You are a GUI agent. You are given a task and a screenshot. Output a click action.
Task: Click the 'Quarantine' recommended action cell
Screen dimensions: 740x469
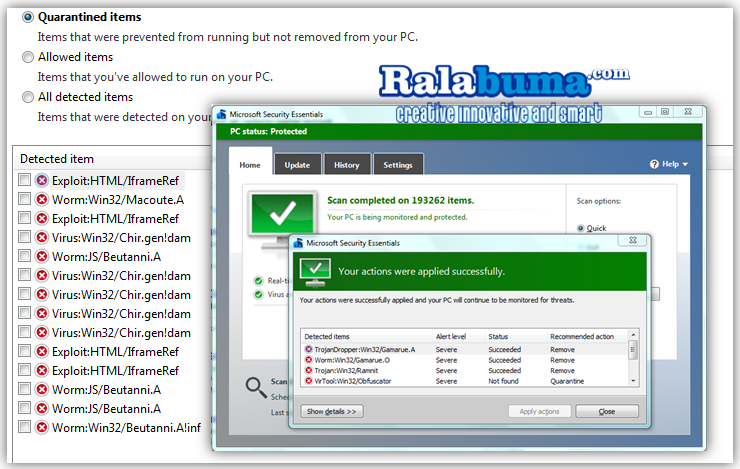(x=567, y=381)
